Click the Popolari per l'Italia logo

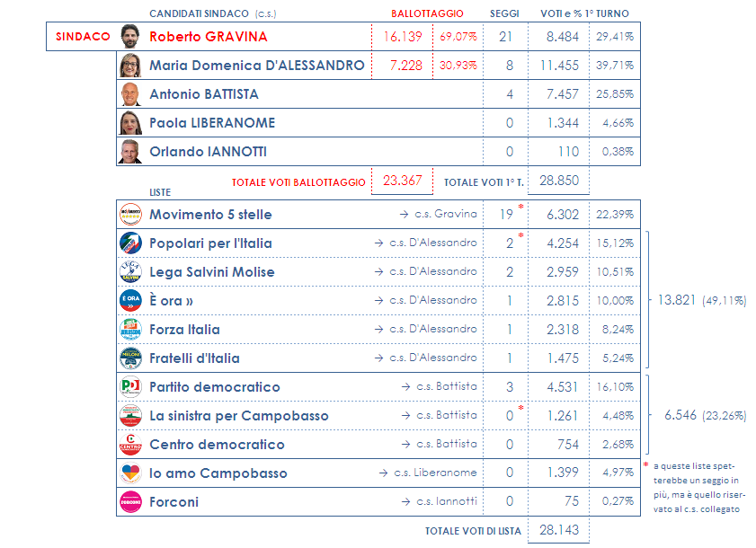pos(130,243)
